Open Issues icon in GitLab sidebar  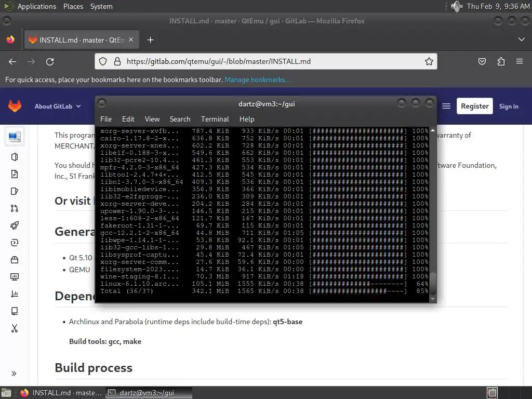(x=14, y=191)
